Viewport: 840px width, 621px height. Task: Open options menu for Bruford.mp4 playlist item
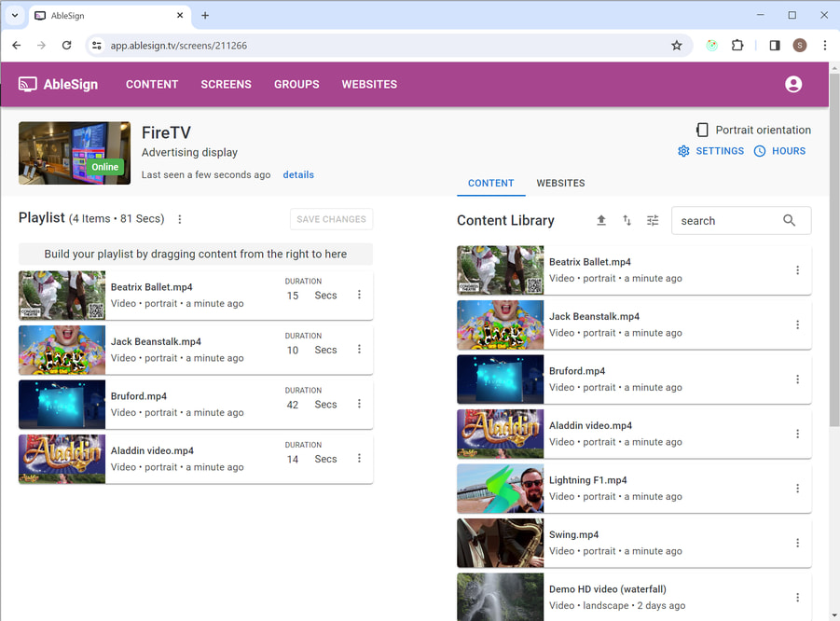point(359,404)
